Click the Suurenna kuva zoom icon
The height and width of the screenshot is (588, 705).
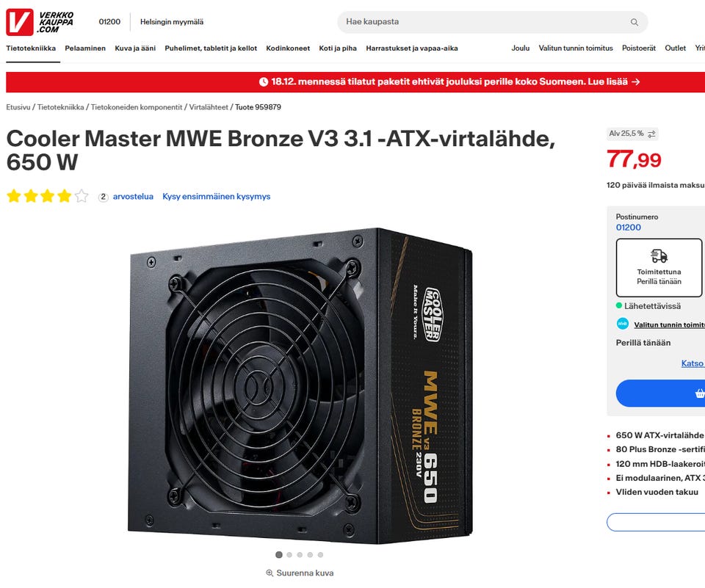click(270, 573)
